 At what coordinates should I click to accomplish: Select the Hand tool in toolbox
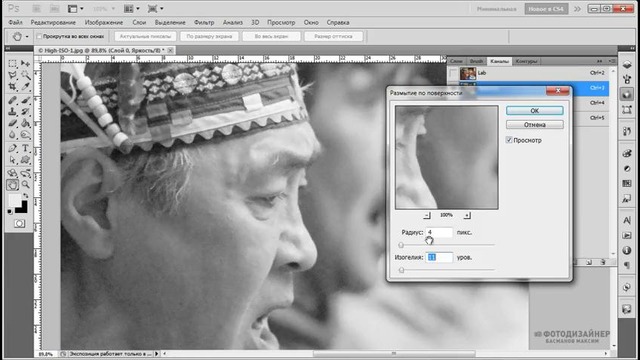click(x=13, y=185)
